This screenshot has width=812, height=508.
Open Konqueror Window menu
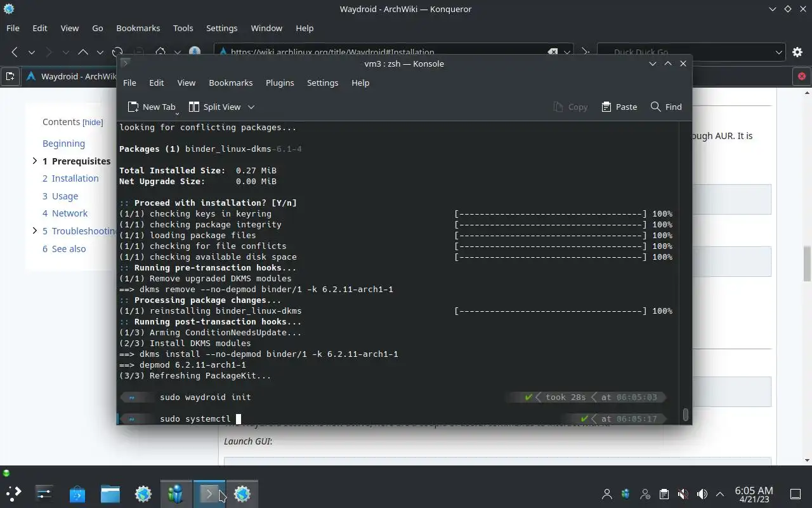click(266, 28)
